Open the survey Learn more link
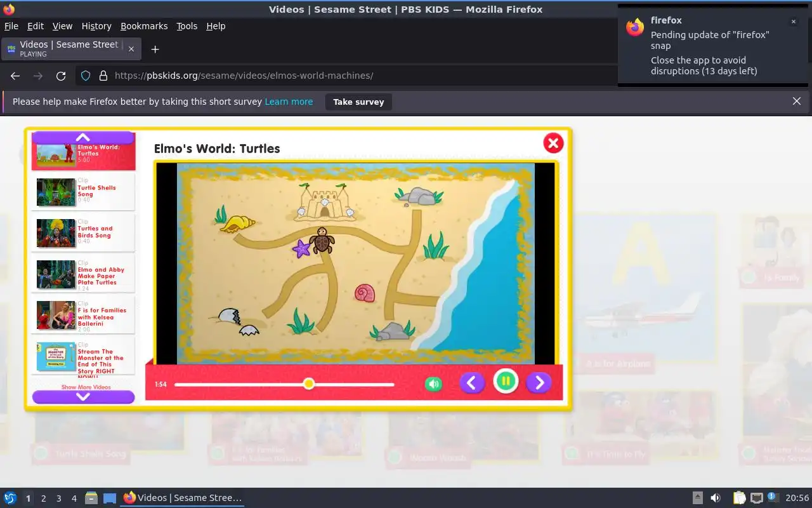Image resolution: width=812 pixels, height=508 pixels. pyautogui.click(x=289, y=102)
